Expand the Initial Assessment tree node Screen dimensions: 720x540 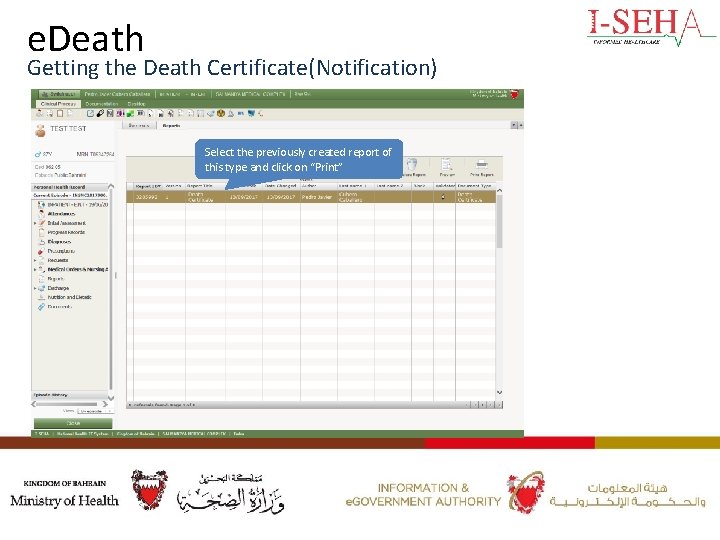point(35,223)
